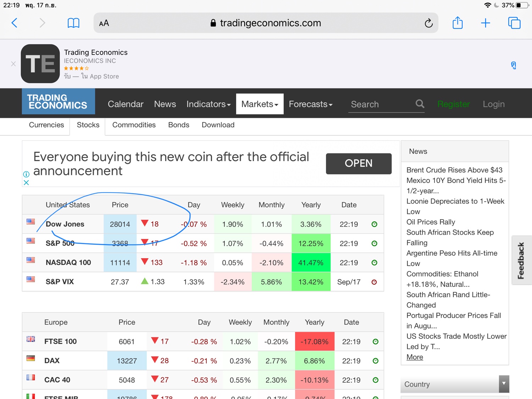Open 'Argentine Peso Hits All-time Low' news

pyautogui.click(x=452, y=258)
